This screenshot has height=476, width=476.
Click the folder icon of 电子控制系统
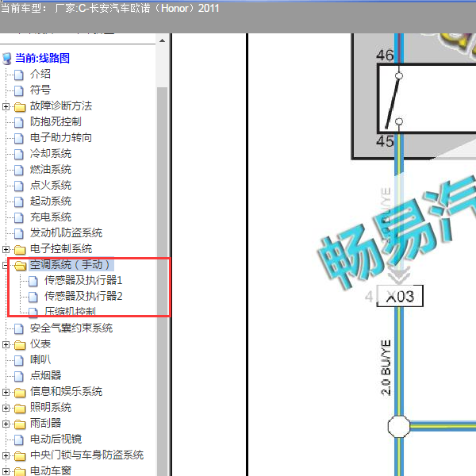[20, 250]
